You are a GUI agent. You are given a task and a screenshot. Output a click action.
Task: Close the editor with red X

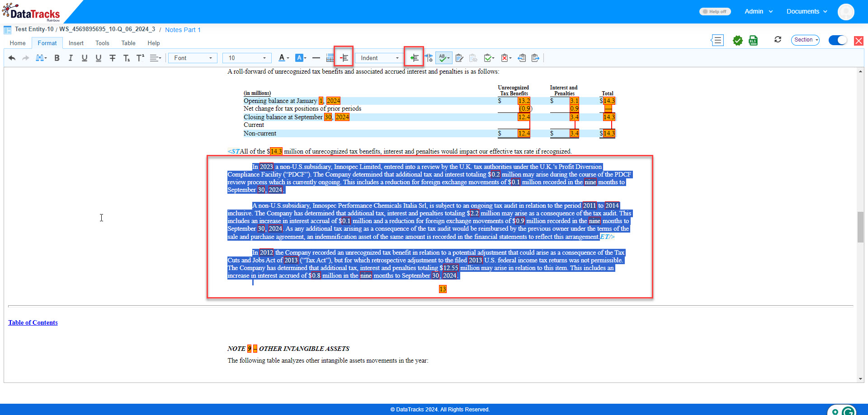pos(859,41)
